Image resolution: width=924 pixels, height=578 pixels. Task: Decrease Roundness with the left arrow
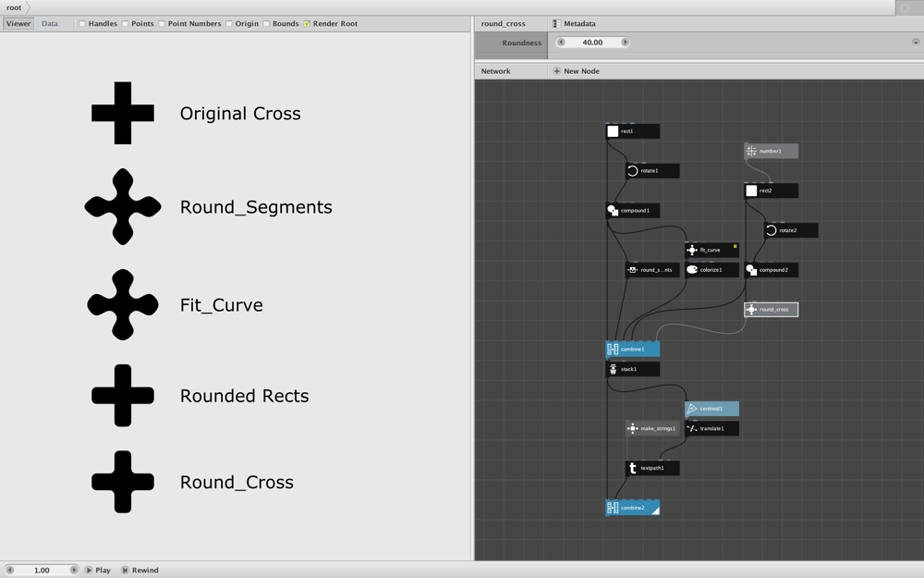pos(561,43)
